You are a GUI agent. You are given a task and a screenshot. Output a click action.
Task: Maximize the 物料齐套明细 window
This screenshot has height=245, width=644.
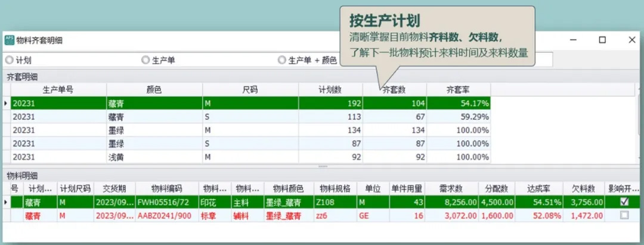pos(602,40)
